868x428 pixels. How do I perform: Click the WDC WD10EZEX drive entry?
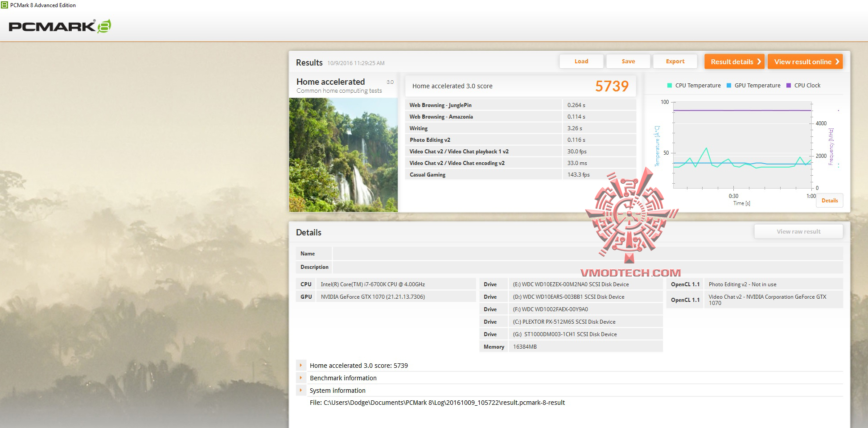pyautogui.click(x=571, y=284)
